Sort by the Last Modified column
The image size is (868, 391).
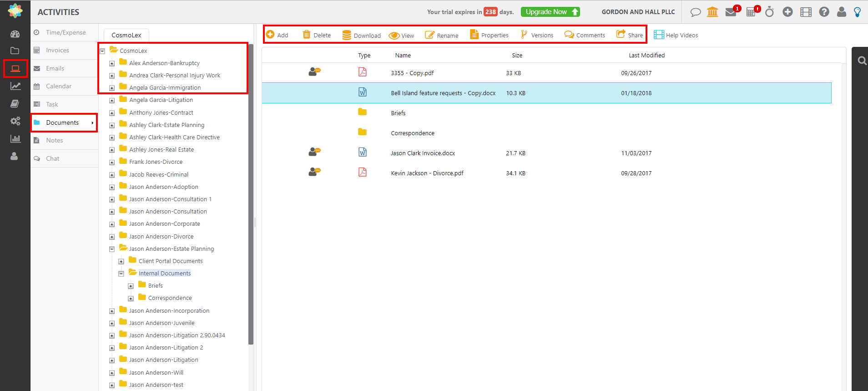coord(646,55)
